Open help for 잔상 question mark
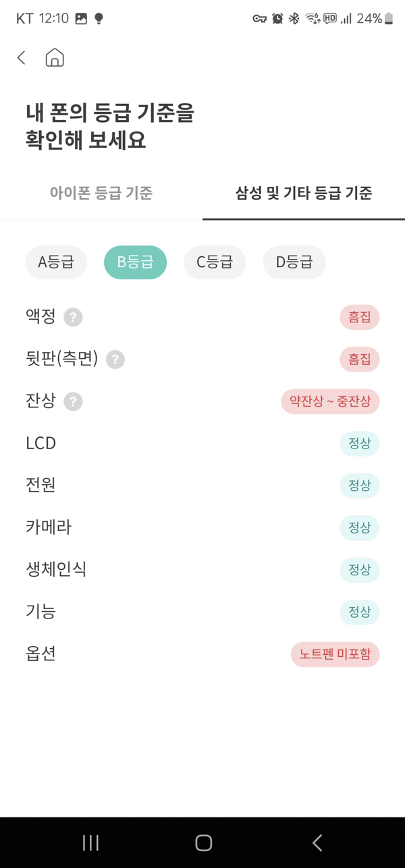405x868 pixels. (x=74, y=401)
